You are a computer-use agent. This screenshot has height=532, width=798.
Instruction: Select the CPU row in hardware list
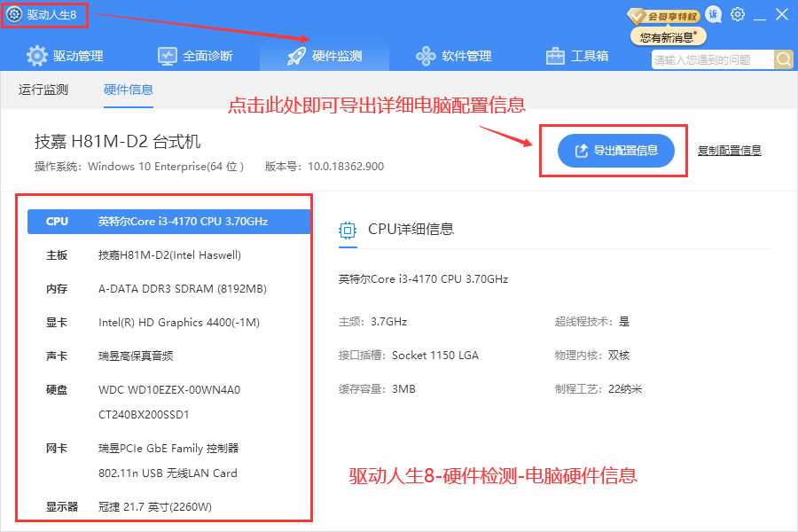(x=168, y=222)
